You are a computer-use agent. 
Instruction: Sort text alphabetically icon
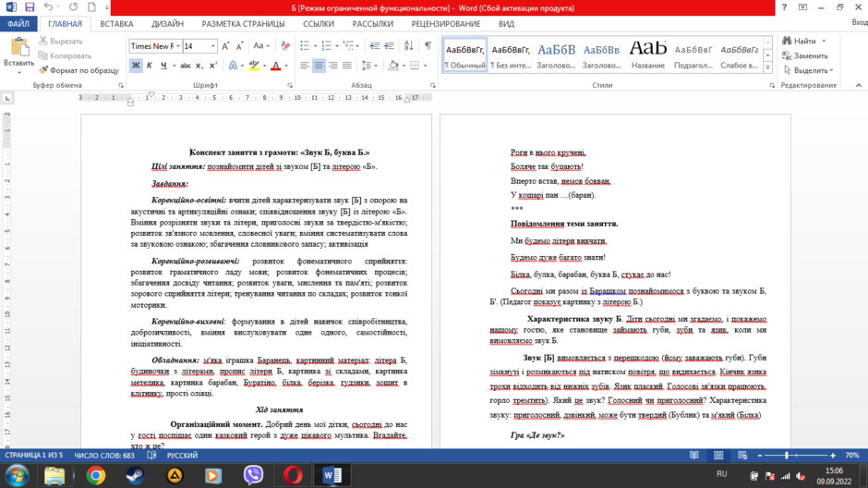tap(408, 46)
